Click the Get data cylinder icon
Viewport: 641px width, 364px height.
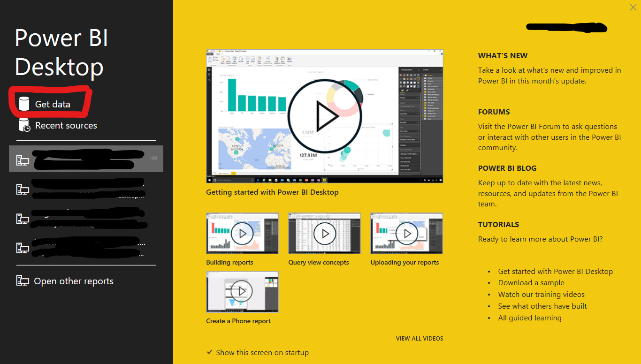[23, 104]
